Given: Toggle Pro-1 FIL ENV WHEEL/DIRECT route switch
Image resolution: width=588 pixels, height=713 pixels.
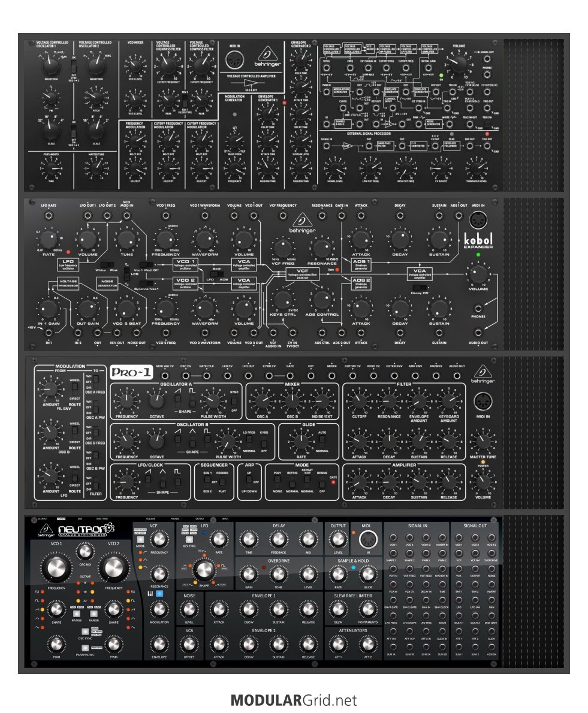Looking at the screenshot, I should coord(74,387).
